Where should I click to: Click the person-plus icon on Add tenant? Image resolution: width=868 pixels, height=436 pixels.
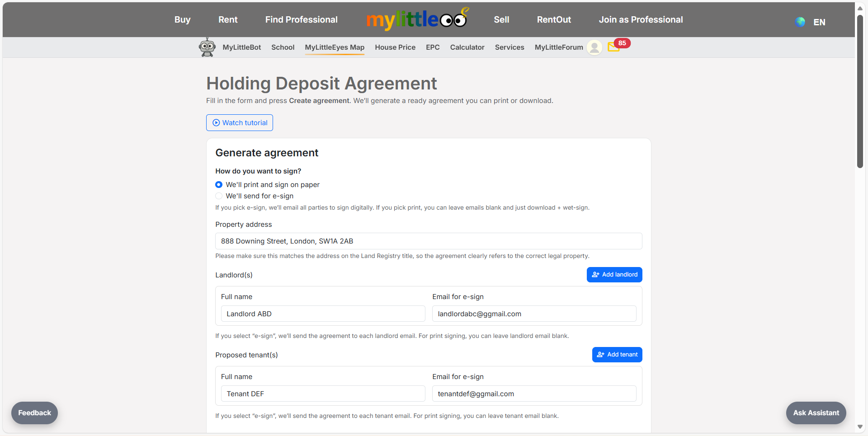point(600,355)
